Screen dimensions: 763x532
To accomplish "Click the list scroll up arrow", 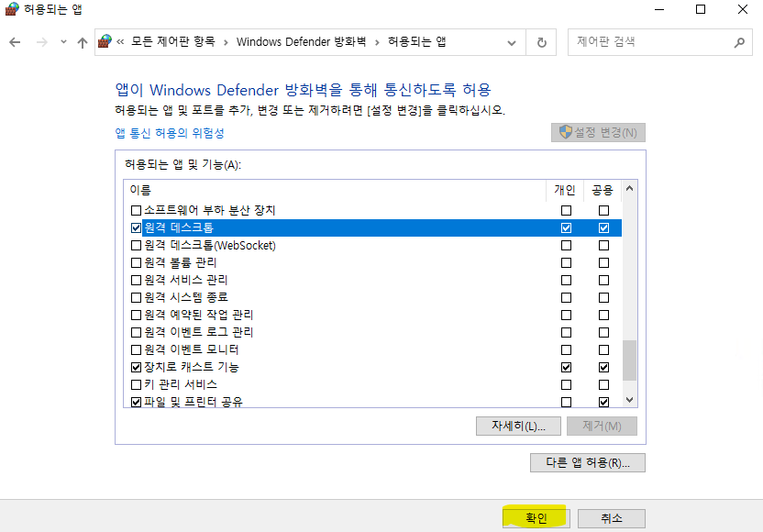I will pos(629,188).
